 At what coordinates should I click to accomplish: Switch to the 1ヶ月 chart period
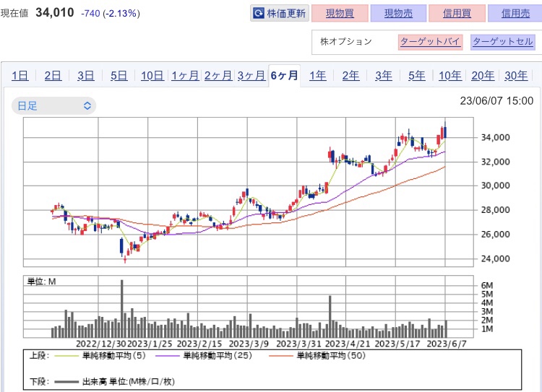[185, 75]
